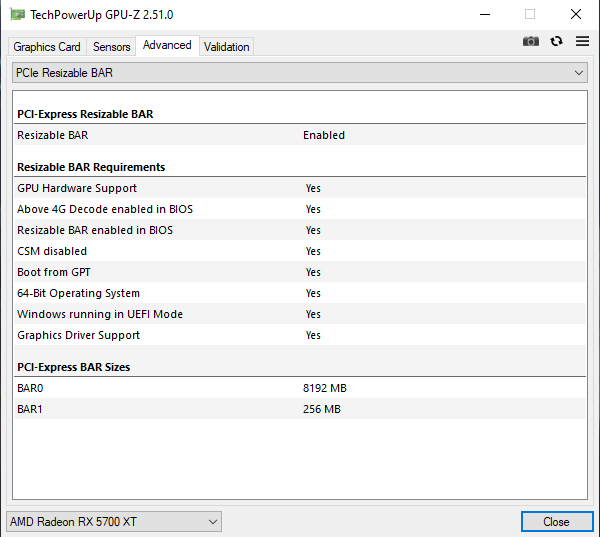Screen dimensions: 600x537
Task: Click the BAR1 256 MB row
Action: coord(300,409)
